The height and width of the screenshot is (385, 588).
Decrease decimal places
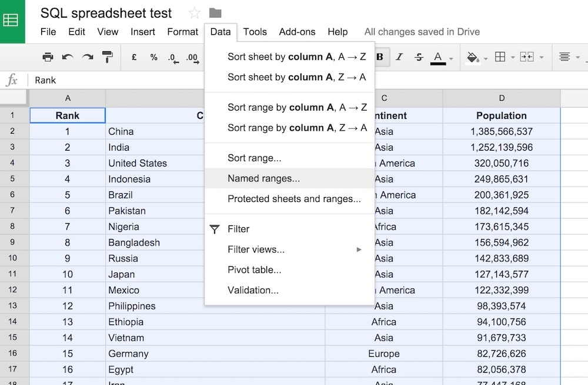[x=172, y=57]
